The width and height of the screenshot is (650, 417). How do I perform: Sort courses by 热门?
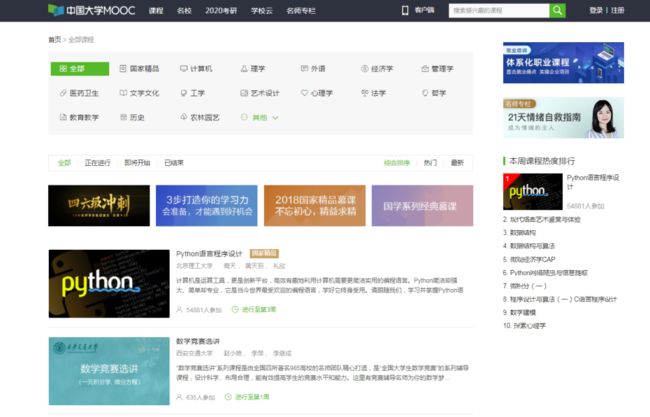(430, 163)
